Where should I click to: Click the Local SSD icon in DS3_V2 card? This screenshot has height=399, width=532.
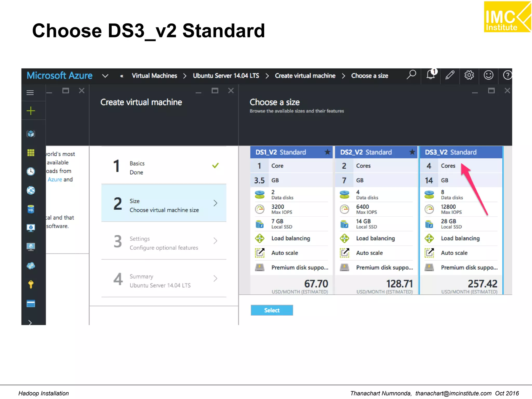(x=429, y=224)
